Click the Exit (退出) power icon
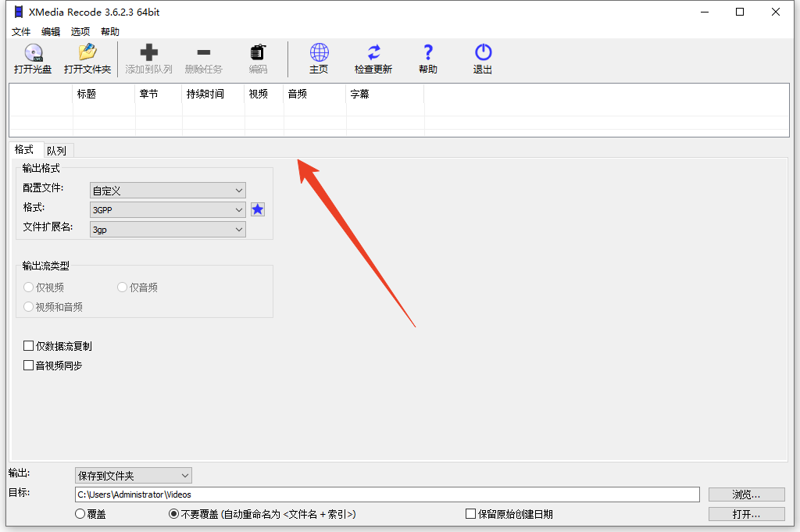Image resolution: width=800 pixels, height=532 pixels. [483, 53]
